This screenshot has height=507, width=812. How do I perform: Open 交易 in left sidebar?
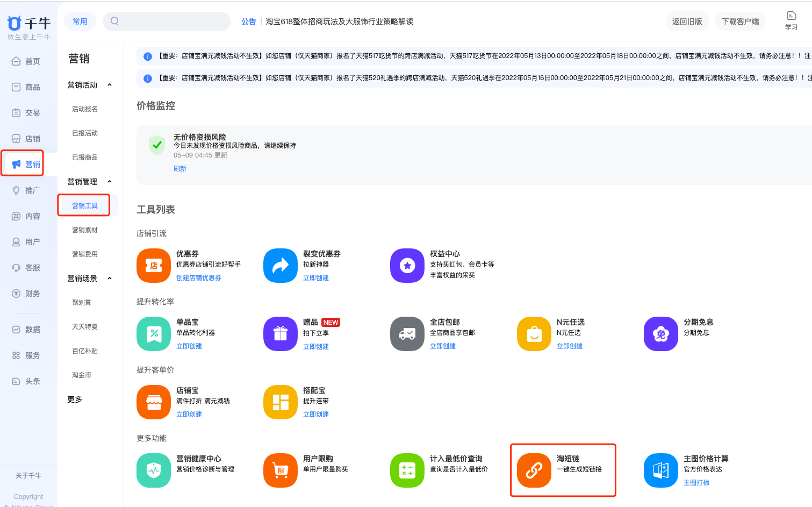pyautogui.click(x=26, y=113)
